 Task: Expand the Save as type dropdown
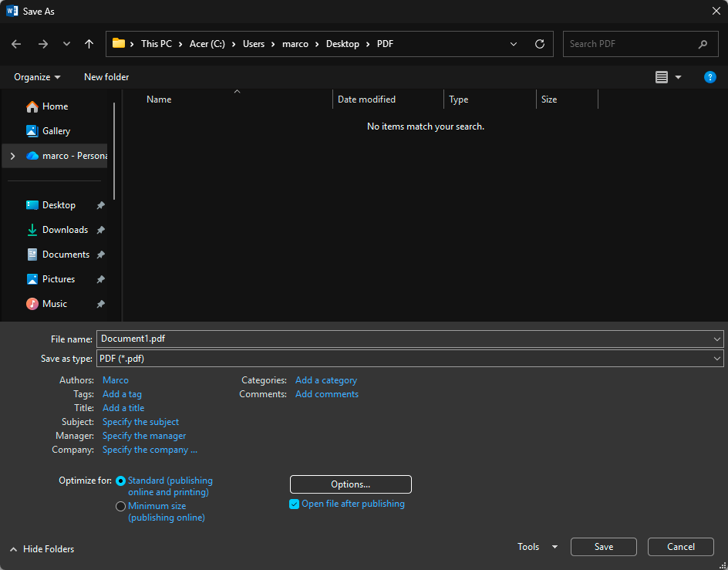(x=717, y=359)
